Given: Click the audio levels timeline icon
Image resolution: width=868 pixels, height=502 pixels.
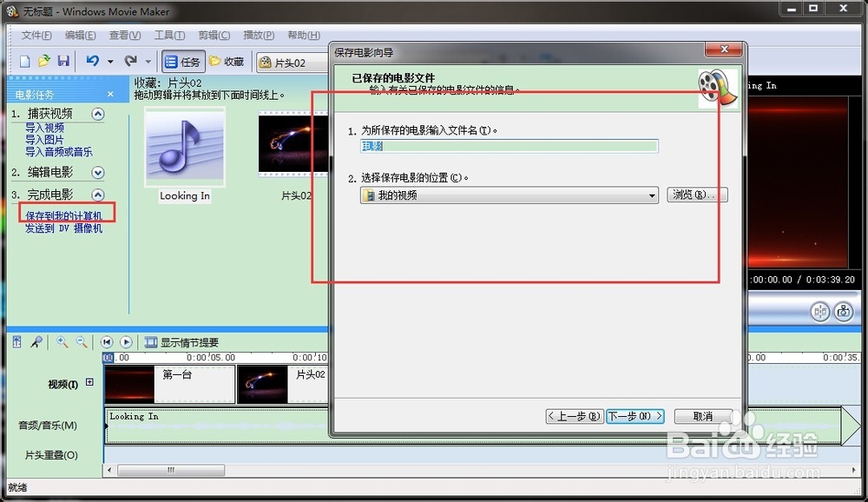Looking at the screenshot, I should point(17,342).
